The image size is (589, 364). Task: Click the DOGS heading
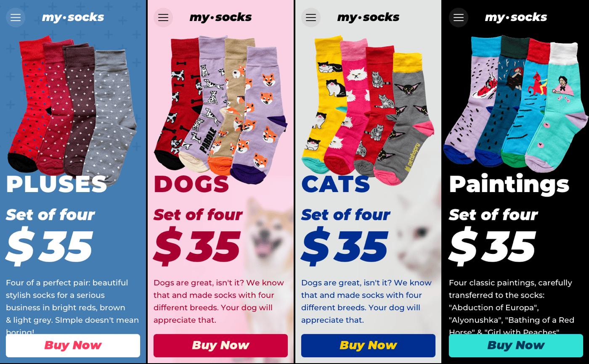click(x=191, y=184)
